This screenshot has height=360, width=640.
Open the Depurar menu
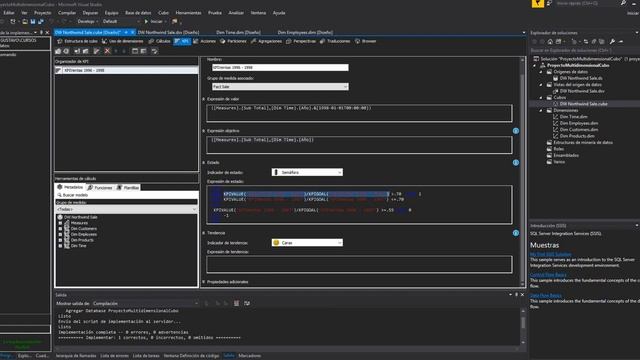pyautogui.click(x=90, y=13)
